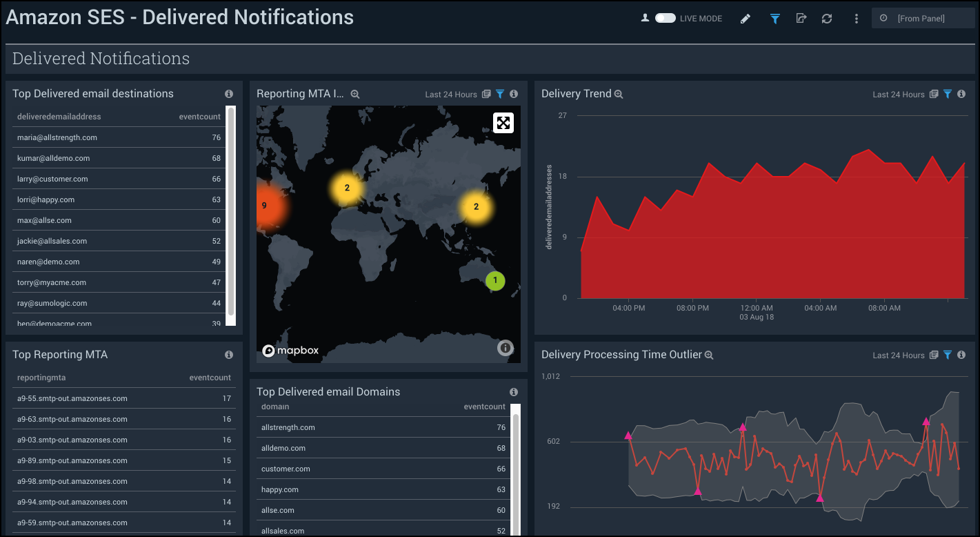Click the scrollbar in Top Delivered email destinations
This screenshot has width=980, height=537.
tap(231, 214)
